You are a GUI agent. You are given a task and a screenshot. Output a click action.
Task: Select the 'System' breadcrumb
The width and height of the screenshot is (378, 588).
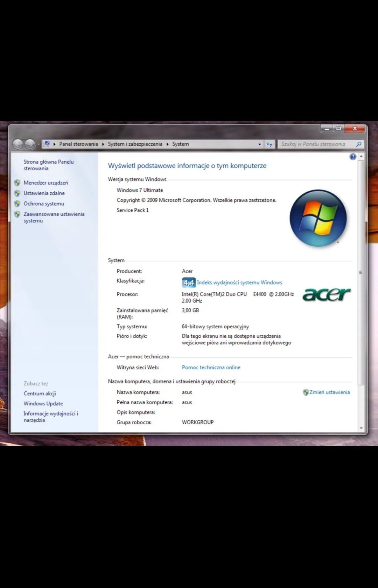click(x=180, y=144)
